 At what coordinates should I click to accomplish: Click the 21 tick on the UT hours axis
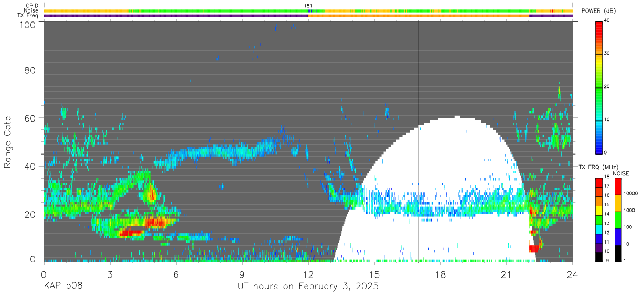pos(507,274)
